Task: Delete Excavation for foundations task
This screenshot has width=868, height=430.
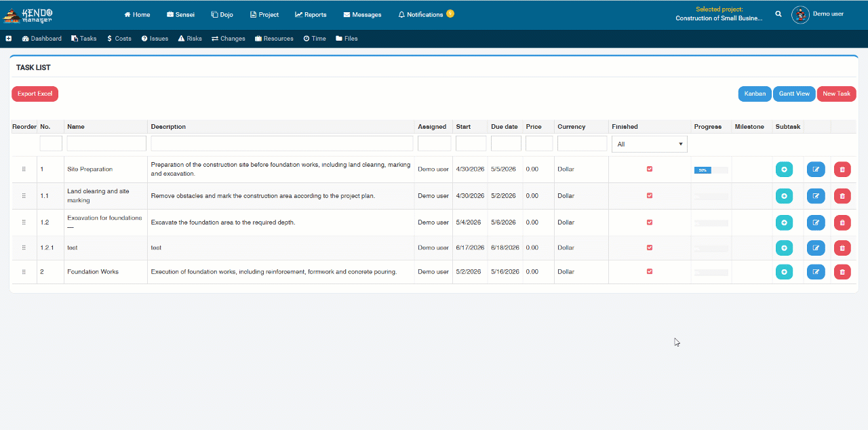Action: (842, 222)
